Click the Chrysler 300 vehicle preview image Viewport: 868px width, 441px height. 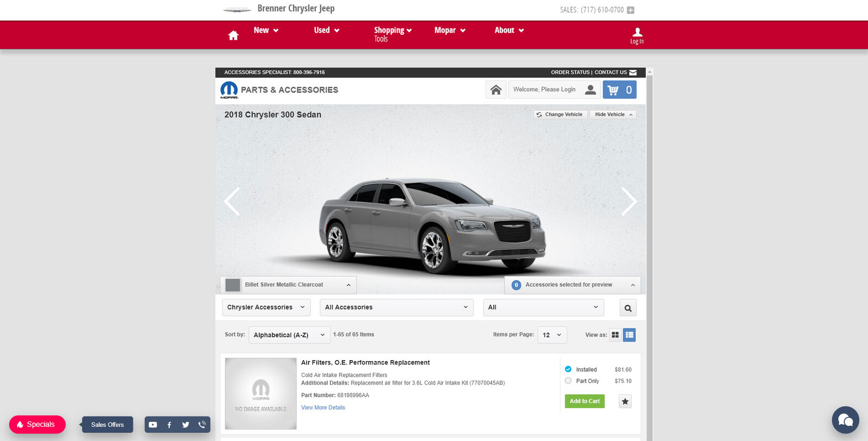tap(432, 225)
